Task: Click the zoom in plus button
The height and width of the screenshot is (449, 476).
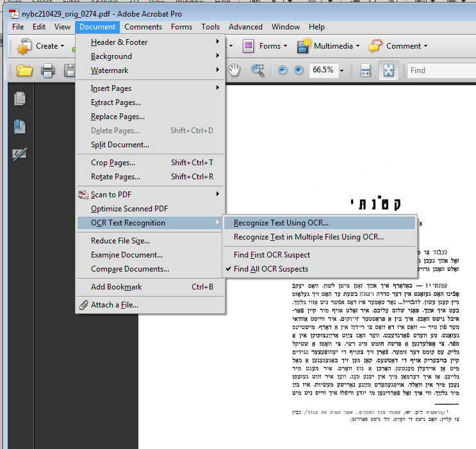Action: pos(299,70)
